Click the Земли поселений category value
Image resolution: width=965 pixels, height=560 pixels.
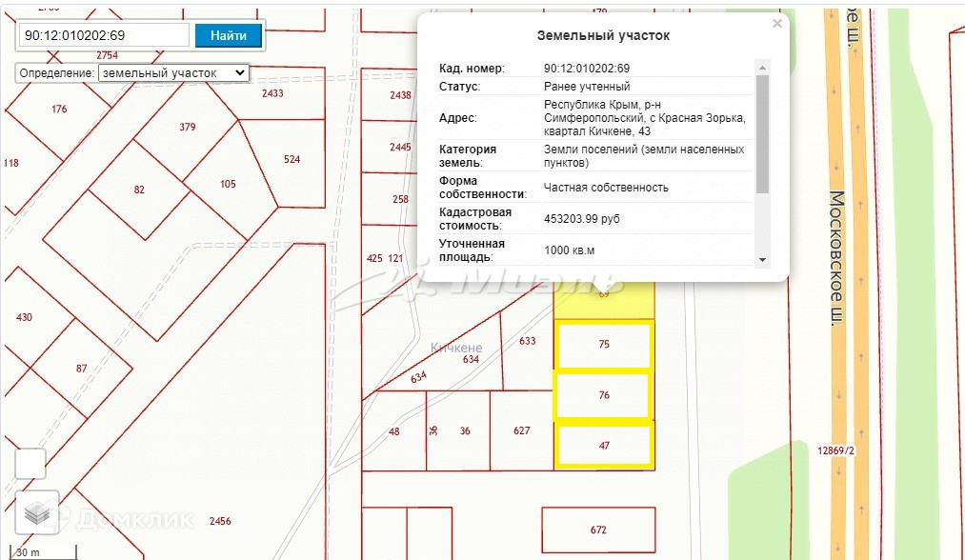tap(644, 155)
